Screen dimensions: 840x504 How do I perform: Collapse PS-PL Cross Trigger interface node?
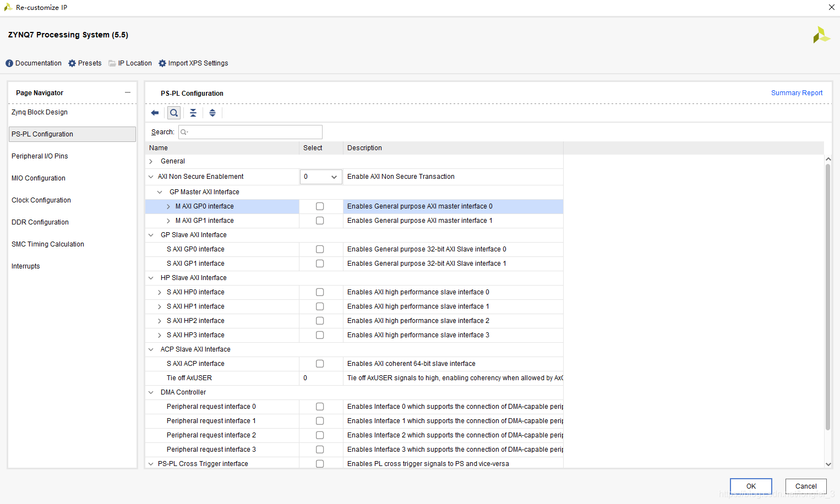point(151,464)
